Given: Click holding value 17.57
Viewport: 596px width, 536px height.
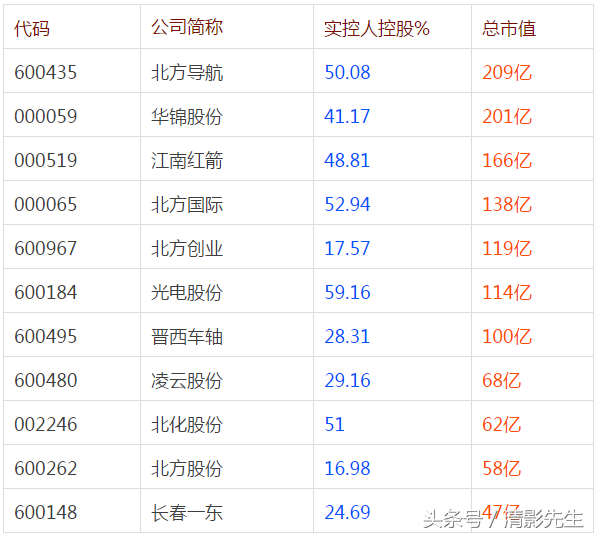Looking at the screenshot, I should (x=347, y=248).
